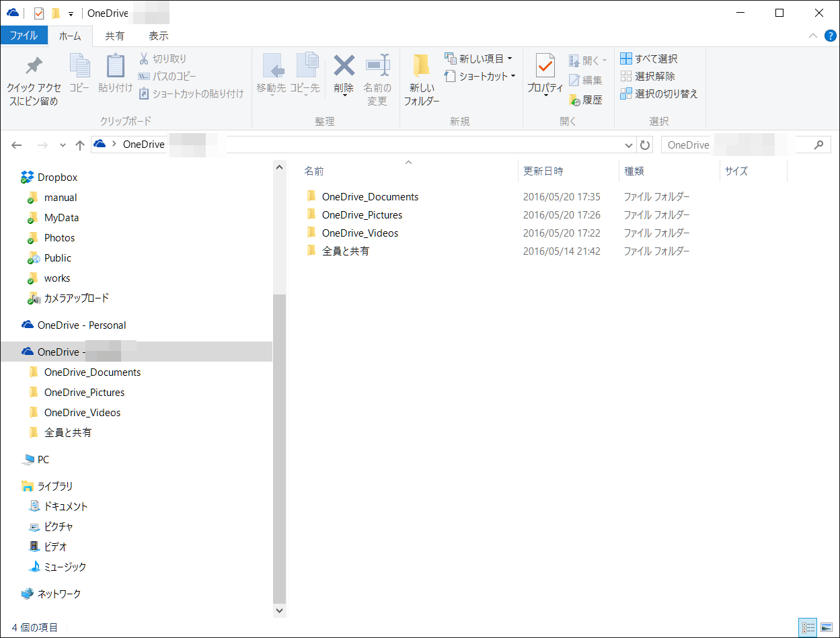
Task: Open the recent locations dropdown arrow
Action: click(63, 145)
